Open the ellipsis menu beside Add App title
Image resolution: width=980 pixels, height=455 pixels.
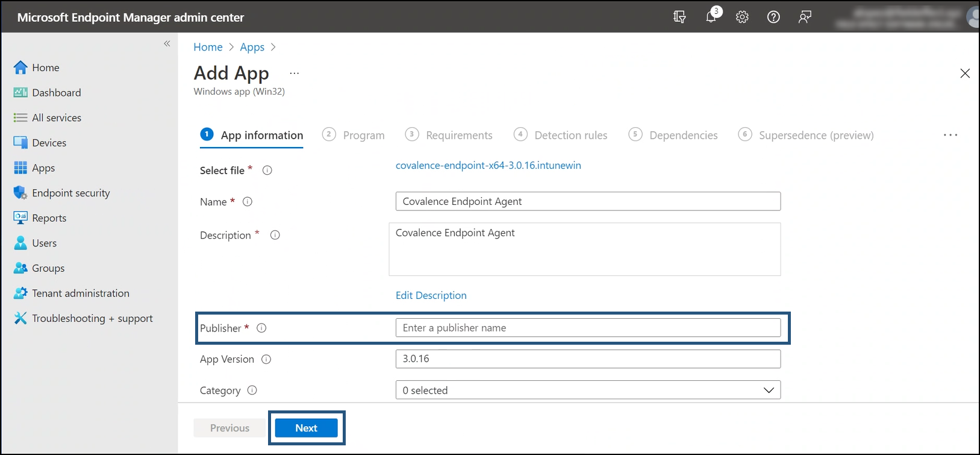coord(294,74)
